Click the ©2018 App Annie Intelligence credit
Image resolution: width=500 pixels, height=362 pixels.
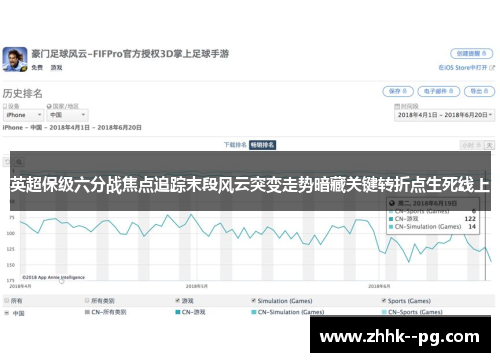coord(53,277)
